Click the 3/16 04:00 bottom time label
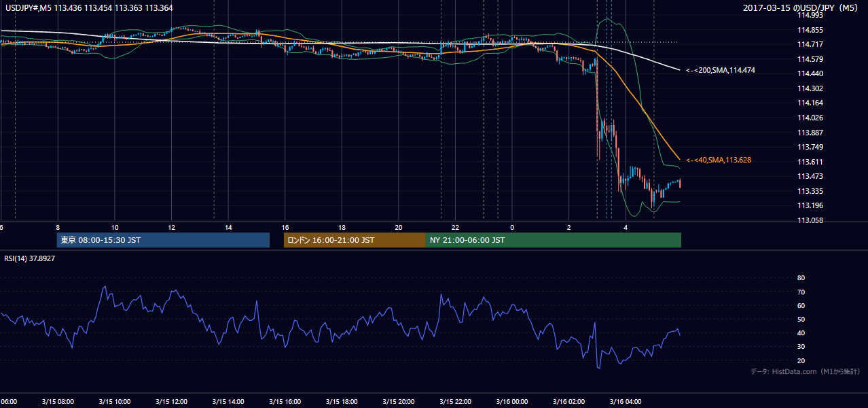 (626, 402)
